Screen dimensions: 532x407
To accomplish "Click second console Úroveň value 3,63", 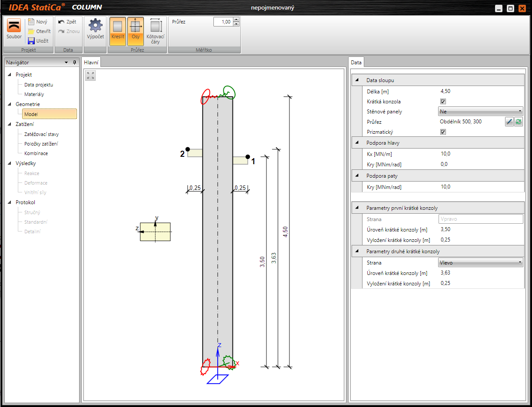I will (446, 273).
